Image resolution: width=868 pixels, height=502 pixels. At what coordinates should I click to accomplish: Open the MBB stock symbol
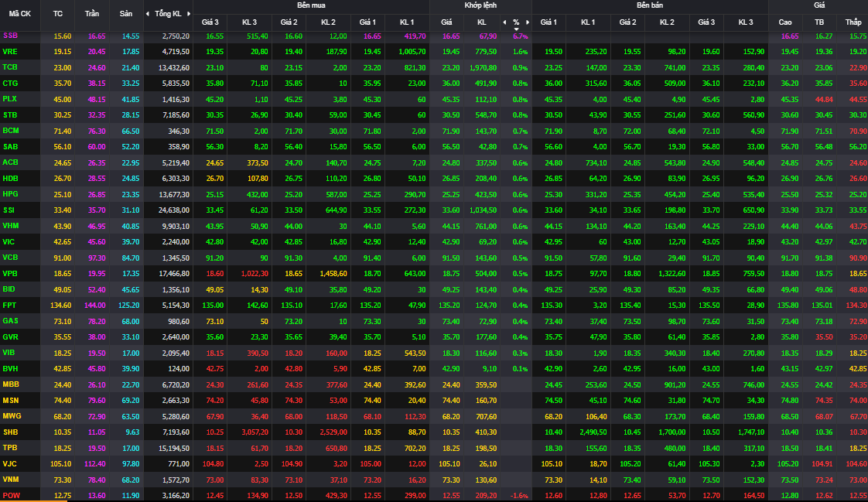point(11,384)
